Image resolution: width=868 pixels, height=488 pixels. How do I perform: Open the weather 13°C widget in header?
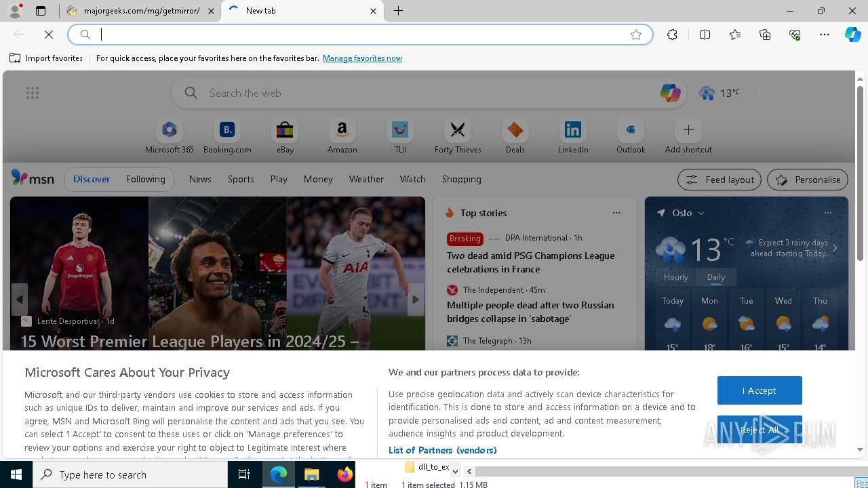(x=719, y=93)
